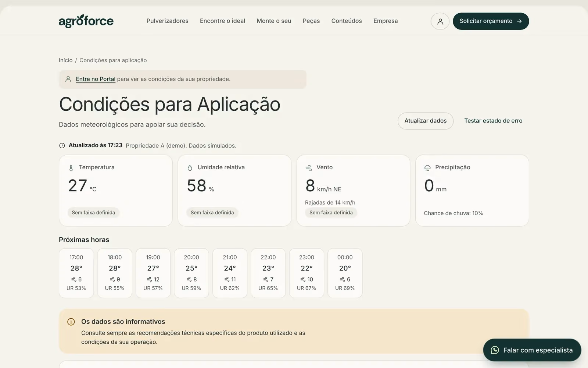Viewport: 588px width, 368px height.
Task: Click the wind icon in the 17:00 card
Action: [74, 279]
